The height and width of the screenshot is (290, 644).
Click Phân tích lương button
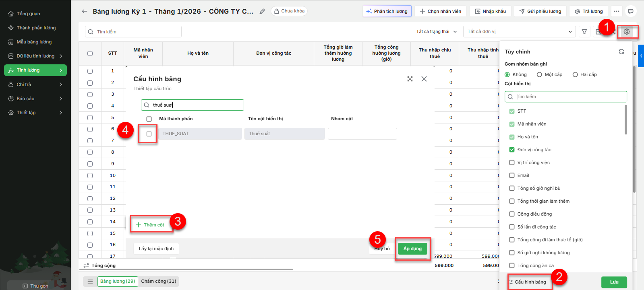tap(387, 11)
